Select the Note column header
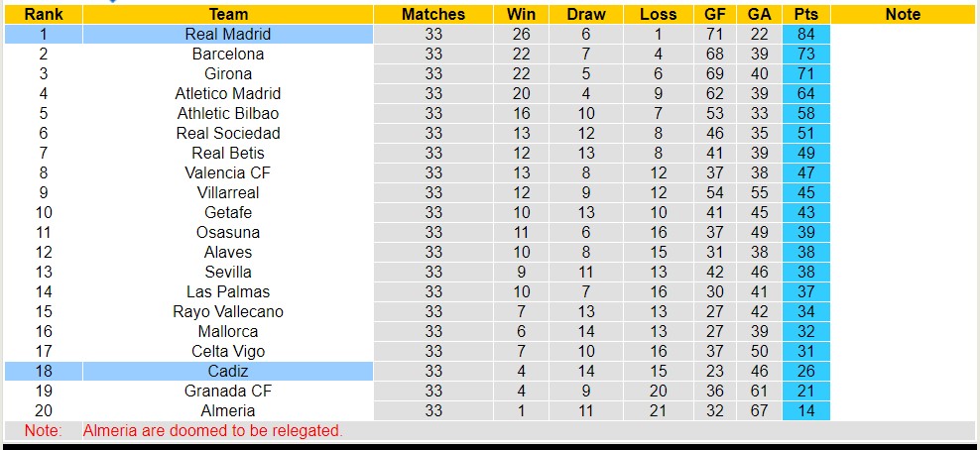The width and height of the screenshot is (980, 450). coord(903,14)
